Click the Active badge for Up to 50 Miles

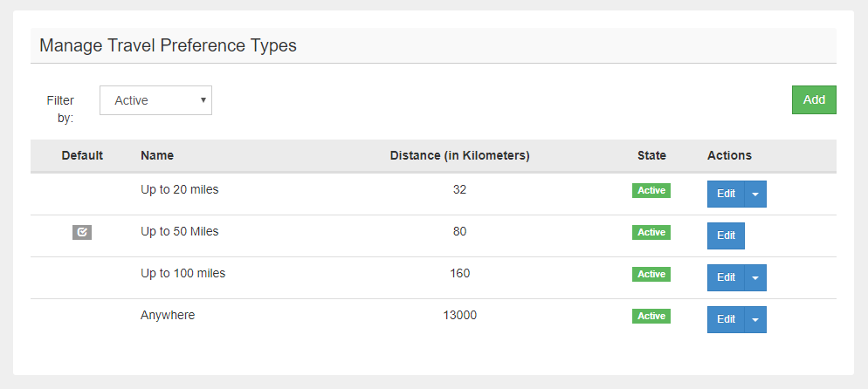tap(651, 233)
